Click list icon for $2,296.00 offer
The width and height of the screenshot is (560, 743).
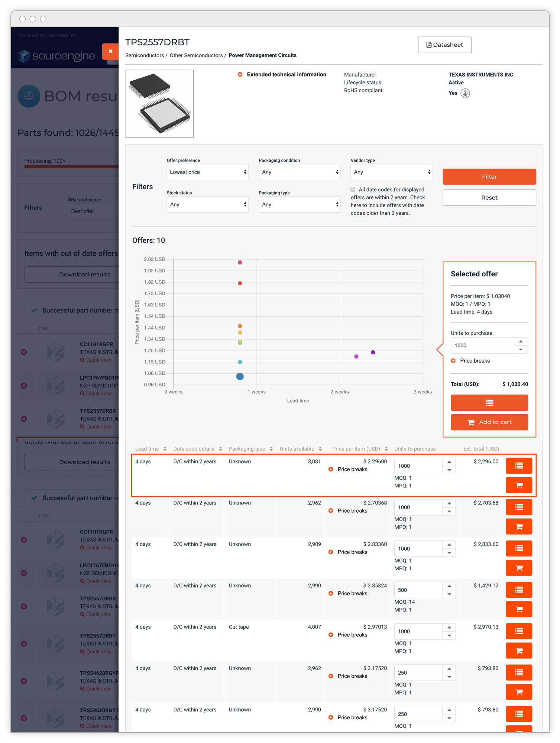point(519,465)
